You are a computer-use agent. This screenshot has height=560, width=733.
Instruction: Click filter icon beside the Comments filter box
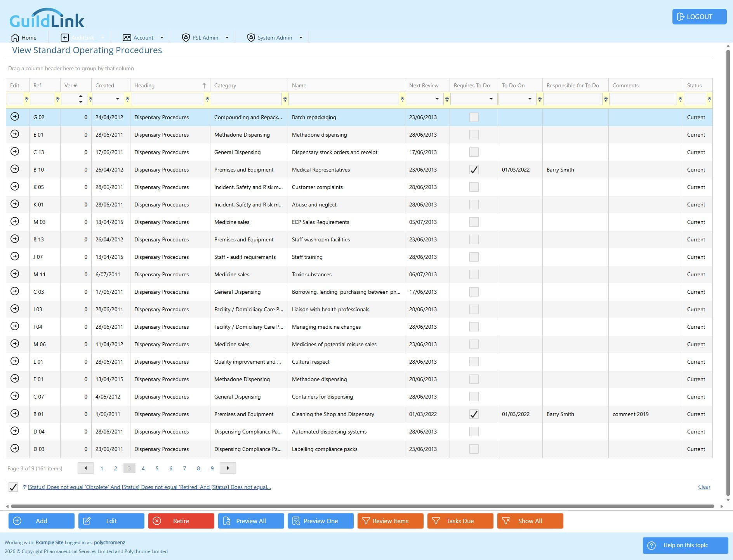click(x=680, y=99)
